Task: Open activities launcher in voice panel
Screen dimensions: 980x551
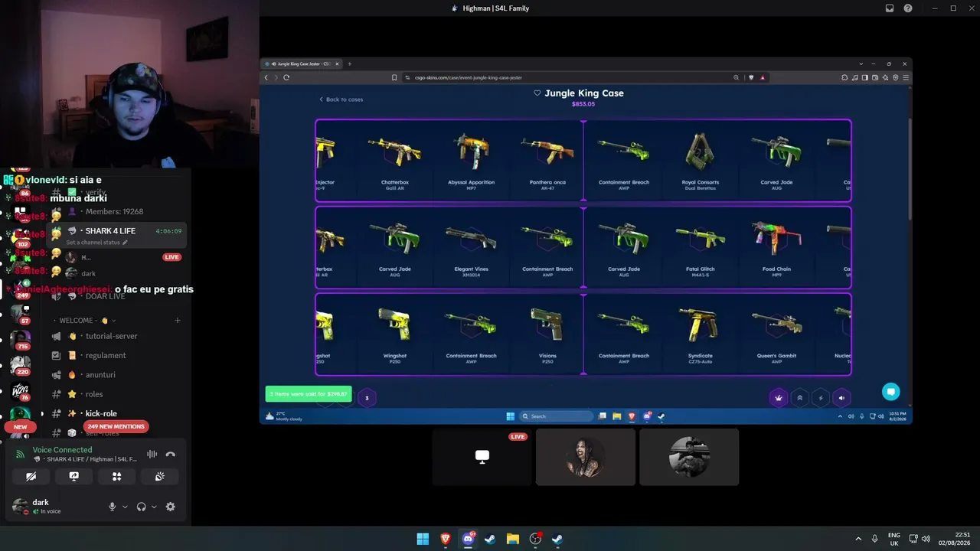Action: 116,476
